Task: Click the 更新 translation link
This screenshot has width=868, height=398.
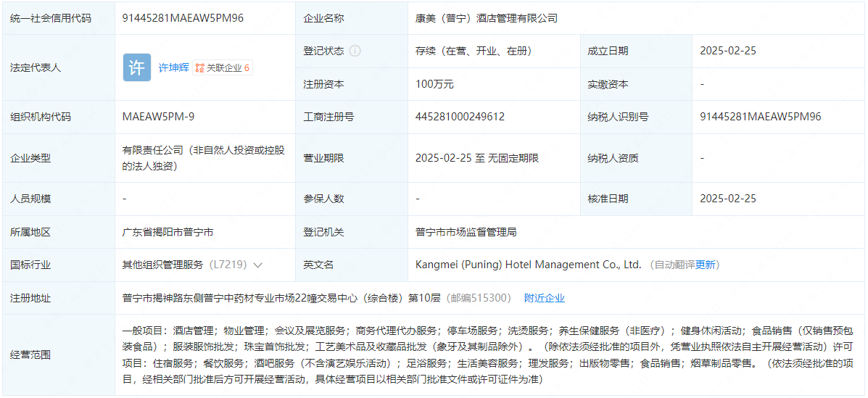Action: point(706,265)
